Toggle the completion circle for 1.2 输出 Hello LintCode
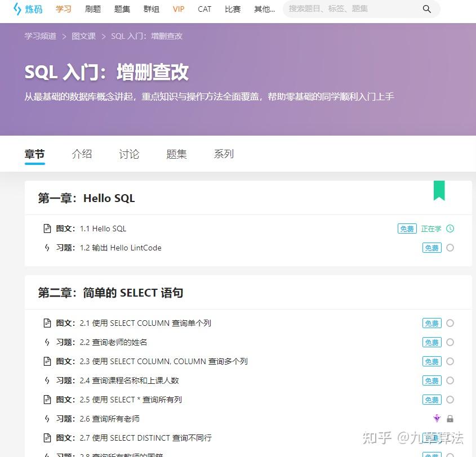Screen dimensions: 476x457 click(x=450, y=248)
